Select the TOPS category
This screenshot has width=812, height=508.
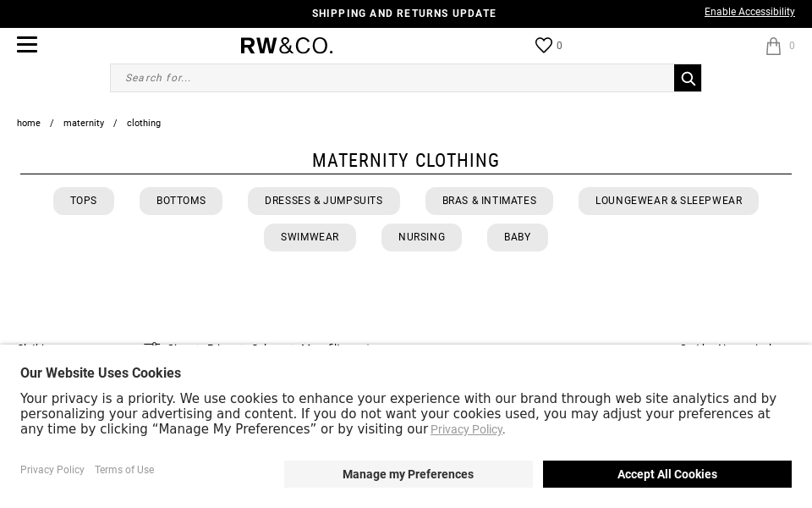pos(83,201)
